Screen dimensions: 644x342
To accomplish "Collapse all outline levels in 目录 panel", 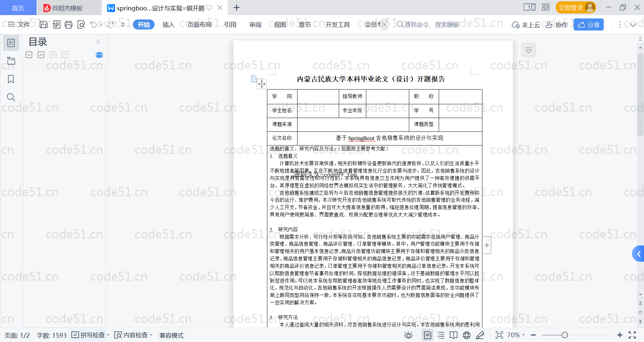I will click(41, 55).
